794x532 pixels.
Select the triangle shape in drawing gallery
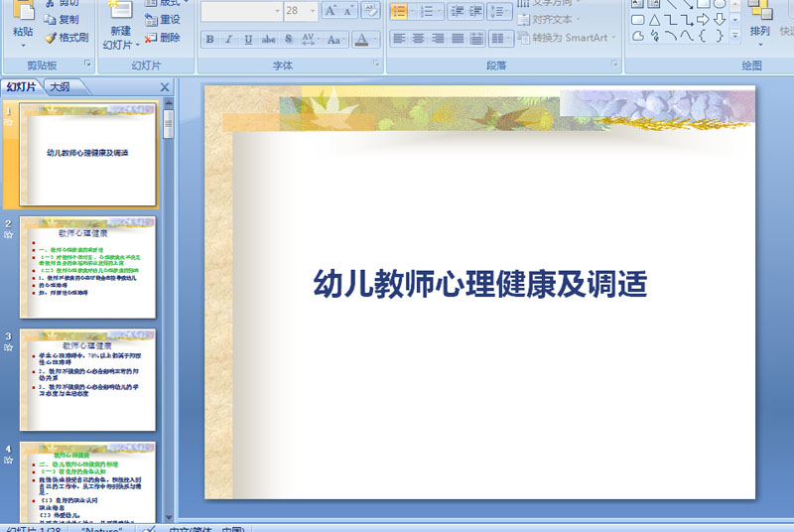(x=655, y=20)
